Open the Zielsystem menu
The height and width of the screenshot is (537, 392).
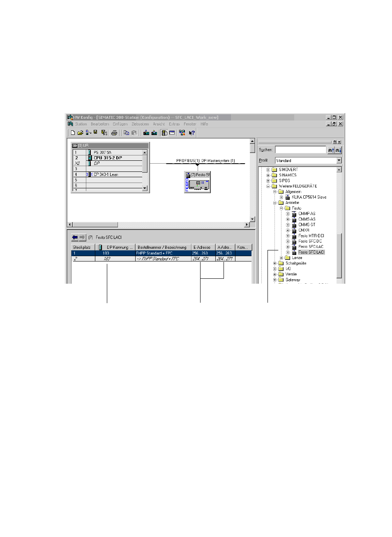(x=140, y=124)
